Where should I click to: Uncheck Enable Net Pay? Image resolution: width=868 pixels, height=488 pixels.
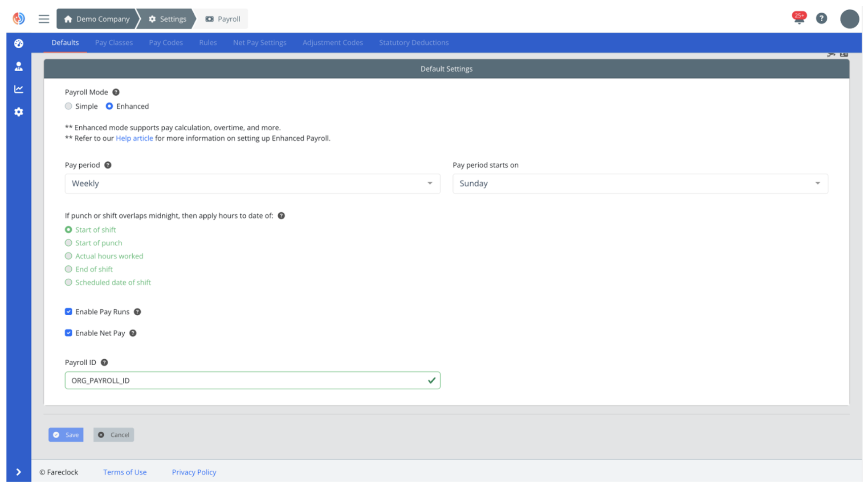tap(68, 332)
